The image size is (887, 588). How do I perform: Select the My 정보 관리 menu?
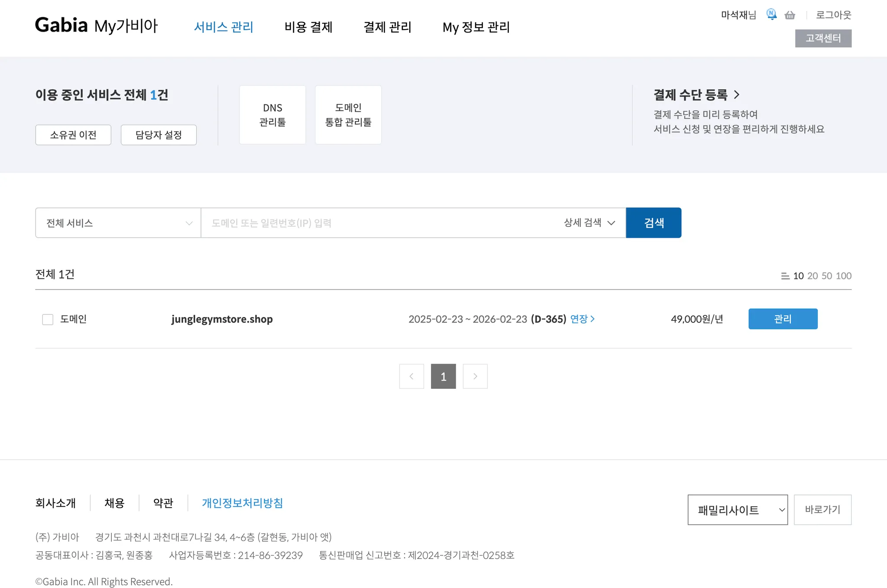pyautogui.click(x=476, y=27)
